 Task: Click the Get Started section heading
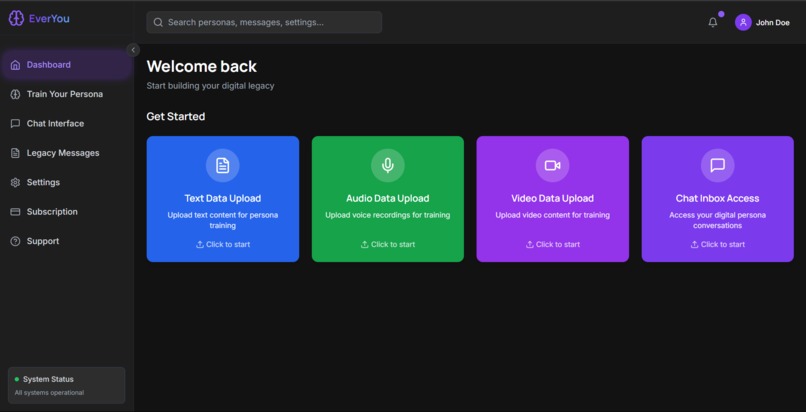point(176,117)
